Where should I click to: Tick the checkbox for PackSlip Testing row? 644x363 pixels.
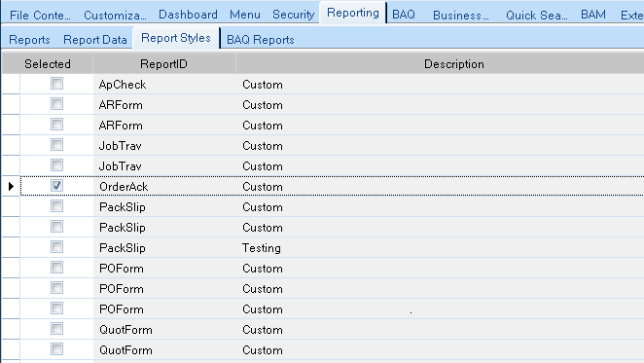56,247
